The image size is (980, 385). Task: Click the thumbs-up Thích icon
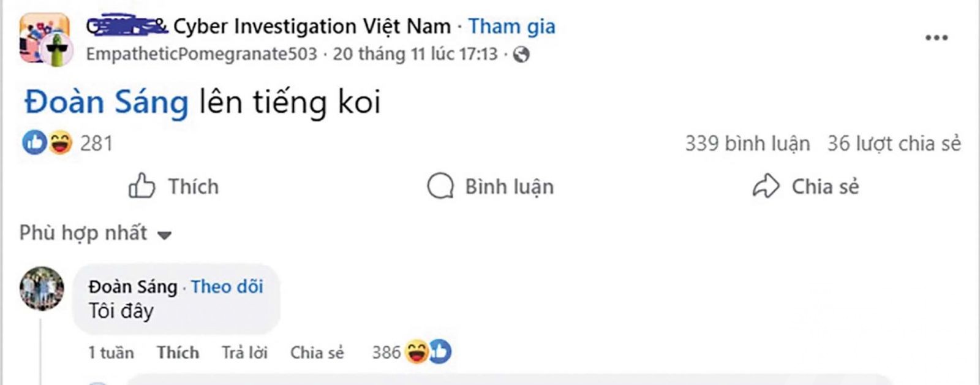point(141,186)
